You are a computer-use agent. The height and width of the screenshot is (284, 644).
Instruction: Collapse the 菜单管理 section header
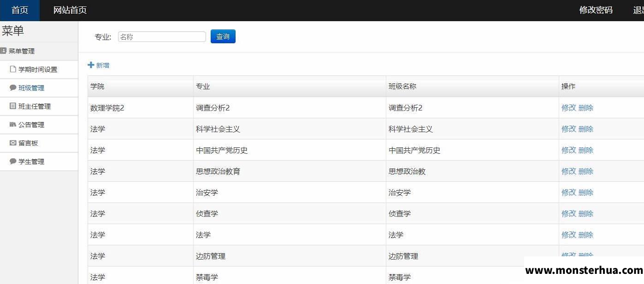39,51
